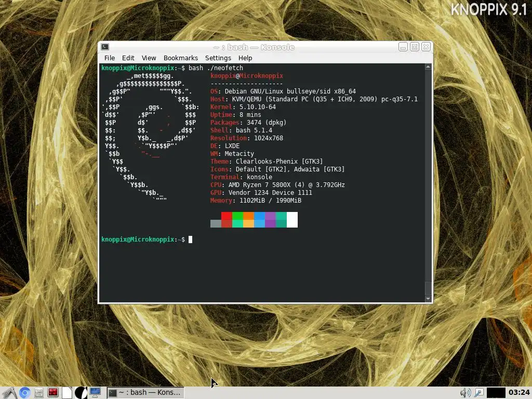Screen dimensions: 532x399
Task: Launch the Chromium browser from taskbar
Action: (x=24, y=393)
